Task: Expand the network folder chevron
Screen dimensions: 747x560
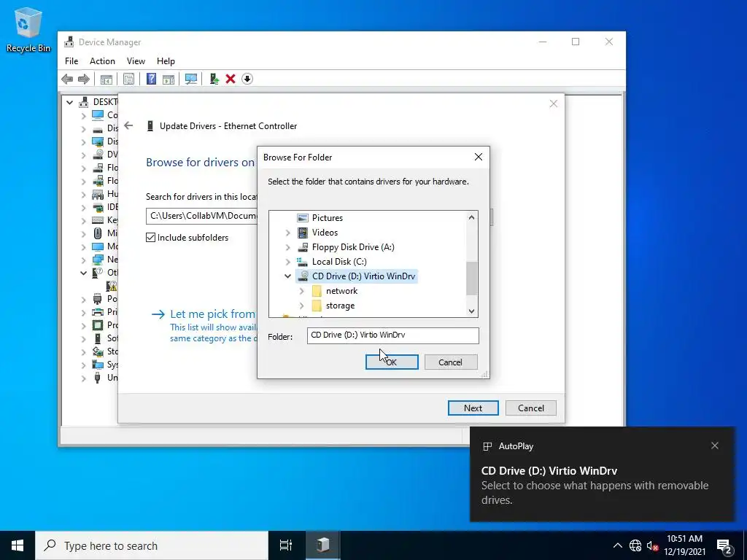Action: pyautogui.click(x=301, y=291)
